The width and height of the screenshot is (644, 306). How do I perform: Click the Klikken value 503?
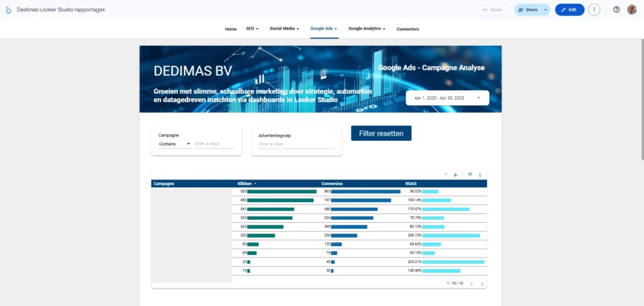pyautogui.click(x=243, y=191)
